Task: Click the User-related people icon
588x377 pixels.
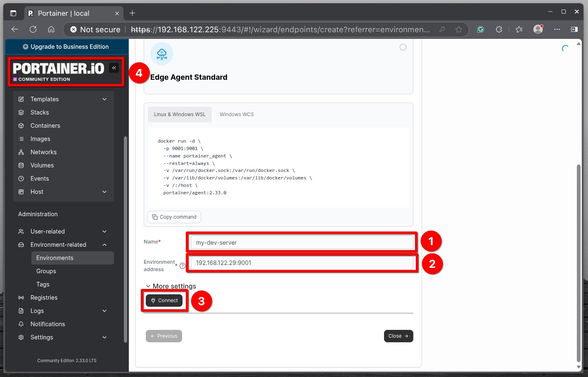Action: click(x=21, y=231)
